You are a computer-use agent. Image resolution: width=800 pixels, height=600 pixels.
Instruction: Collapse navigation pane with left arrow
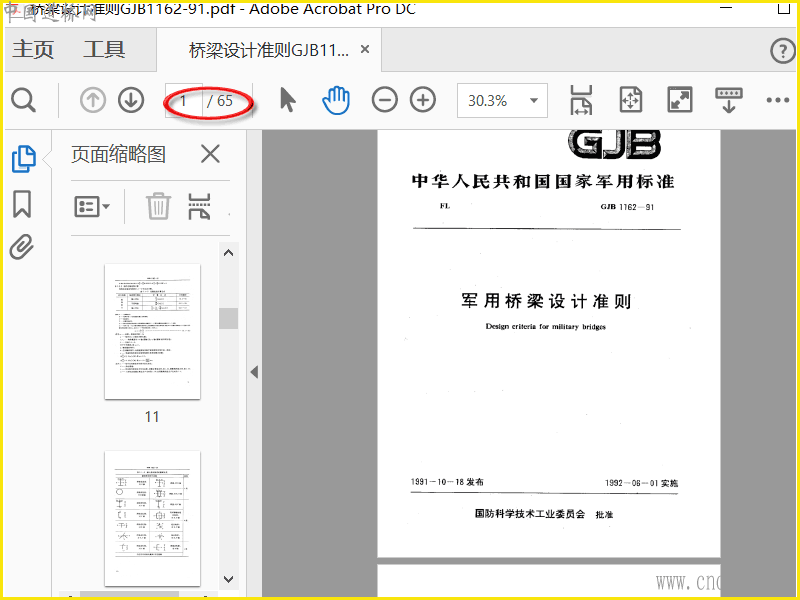[x=254, y=372]
